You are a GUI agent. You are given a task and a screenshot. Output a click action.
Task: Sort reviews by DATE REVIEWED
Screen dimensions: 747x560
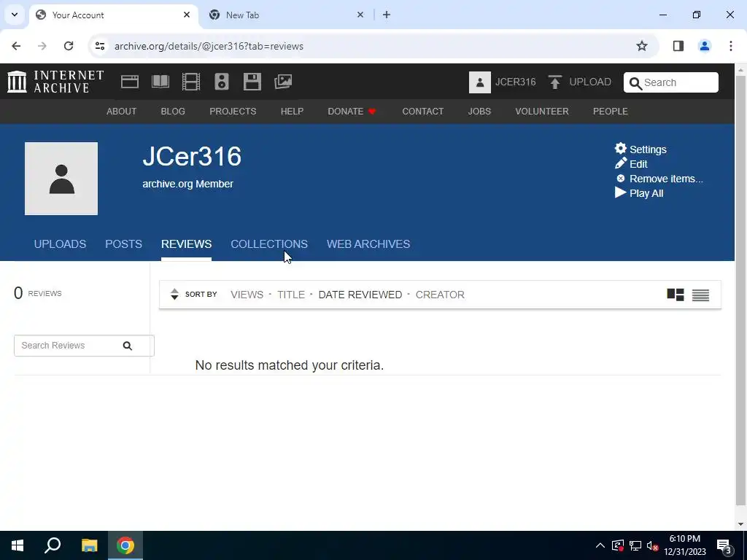pyautogui.click(x=360, y=295)
